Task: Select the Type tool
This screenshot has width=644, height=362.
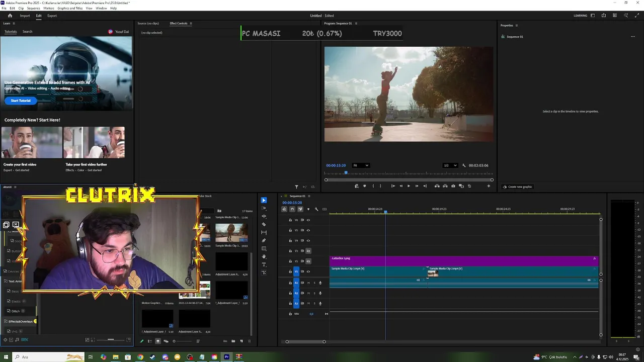Action: click(x=264, y=264)
